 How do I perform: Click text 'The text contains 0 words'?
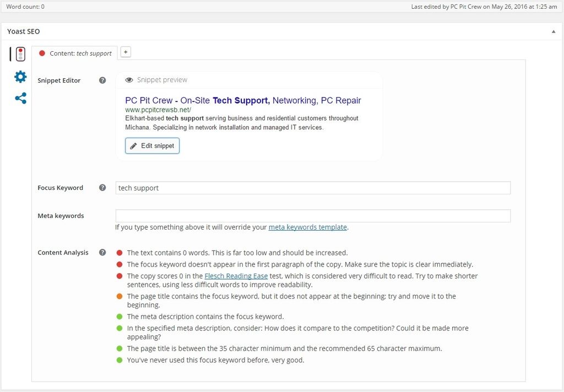tap(169, 253)
